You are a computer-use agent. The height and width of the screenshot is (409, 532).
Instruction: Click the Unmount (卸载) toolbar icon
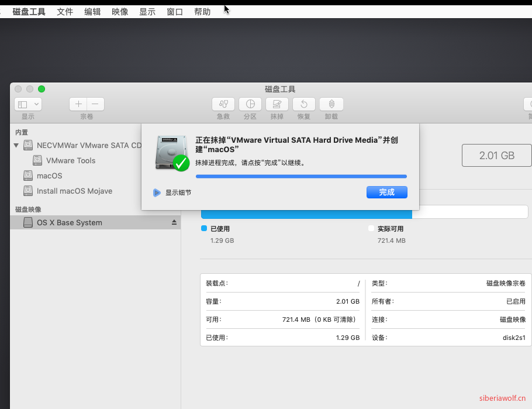[331, 104]
